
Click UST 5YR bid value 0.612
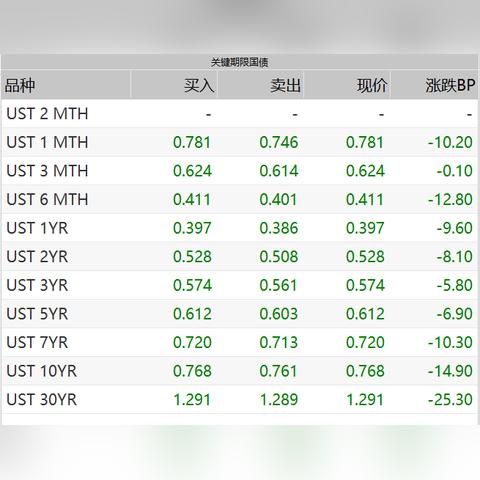[192, 314]
